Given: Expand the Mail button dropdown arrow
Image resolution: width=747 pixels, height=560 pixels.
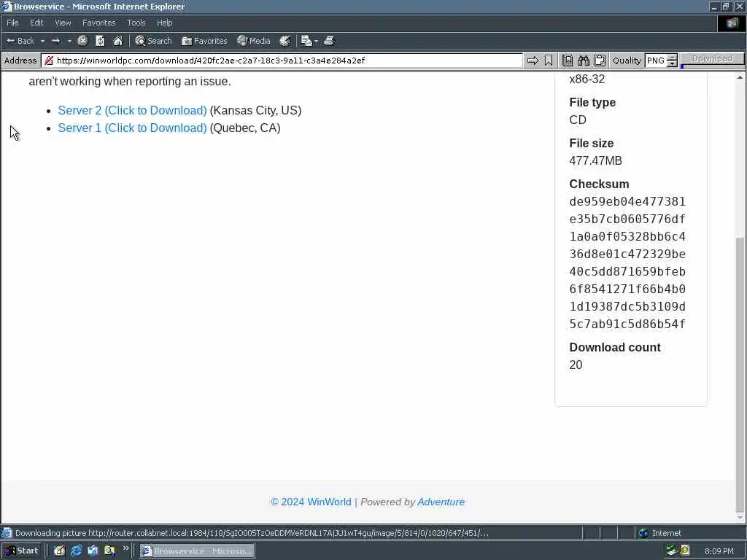Looking at the screenshot, I should click(x=316, y=42).
